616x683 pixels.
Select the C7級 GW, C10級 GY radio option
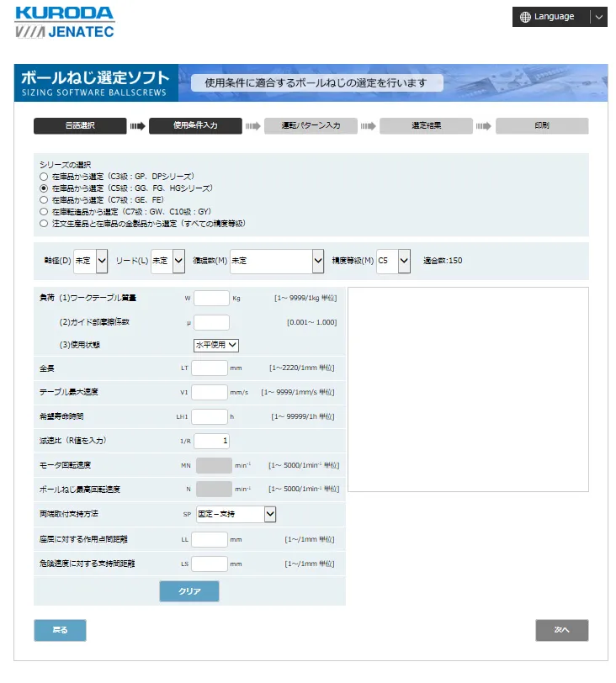[44, 212]
